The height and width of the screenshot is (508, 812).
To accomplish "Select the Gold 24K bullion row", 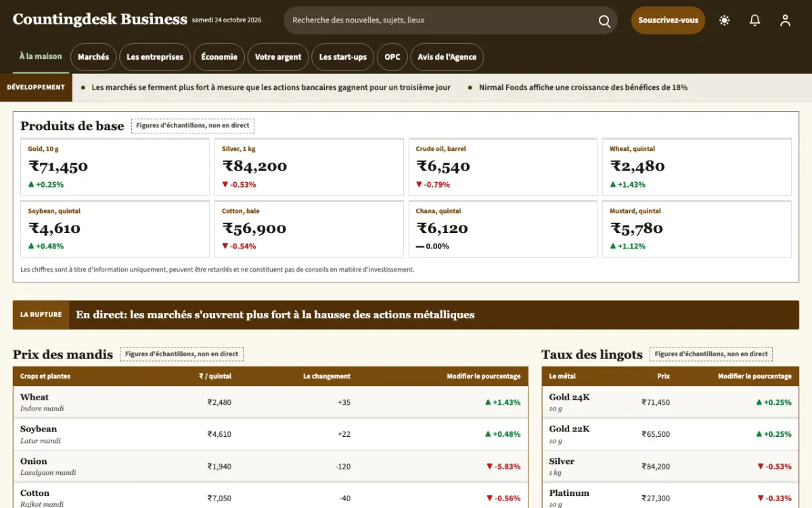I will point(670,402).
